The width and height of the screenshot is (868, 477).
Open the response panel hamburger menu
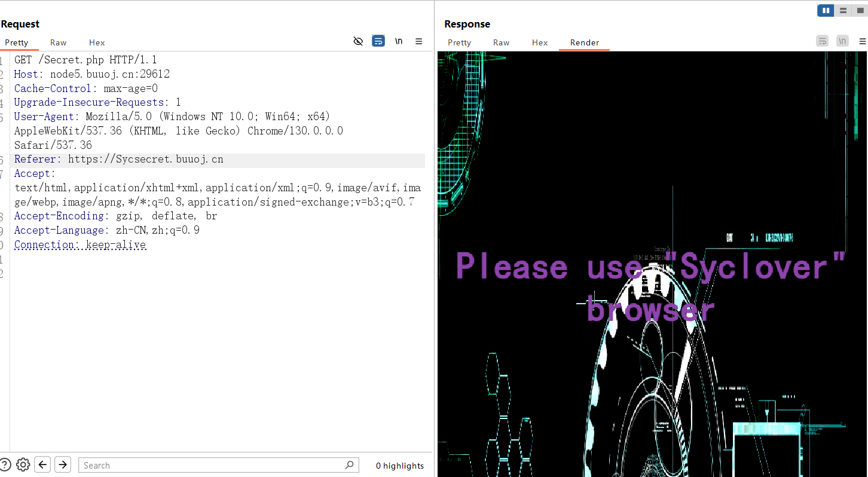863,41
